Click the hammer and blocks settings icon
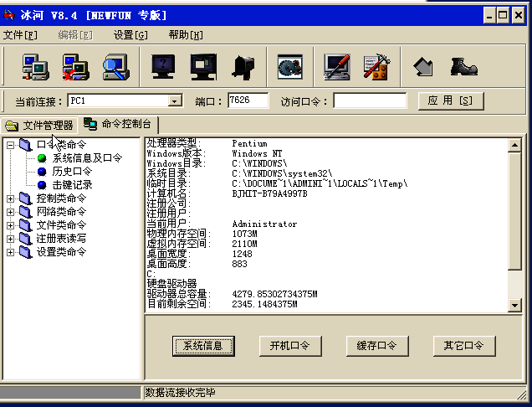 377,67
